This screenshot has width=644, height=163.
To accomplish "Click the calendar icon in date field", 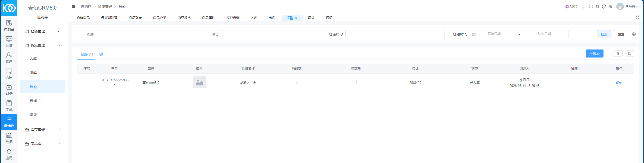I will [474, 34].
